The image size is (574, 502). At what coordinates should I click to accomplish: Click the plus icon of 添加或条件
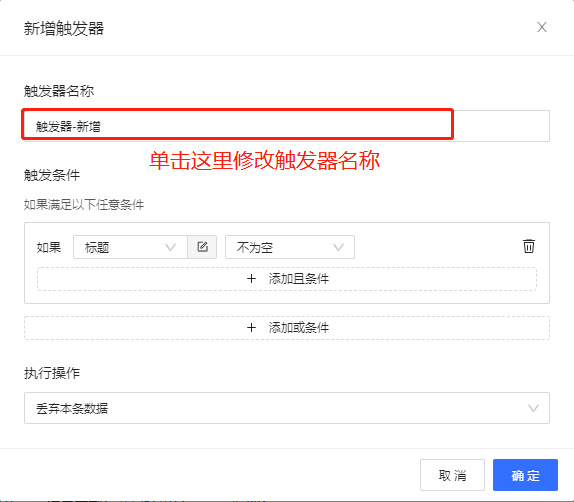point(251,327)
